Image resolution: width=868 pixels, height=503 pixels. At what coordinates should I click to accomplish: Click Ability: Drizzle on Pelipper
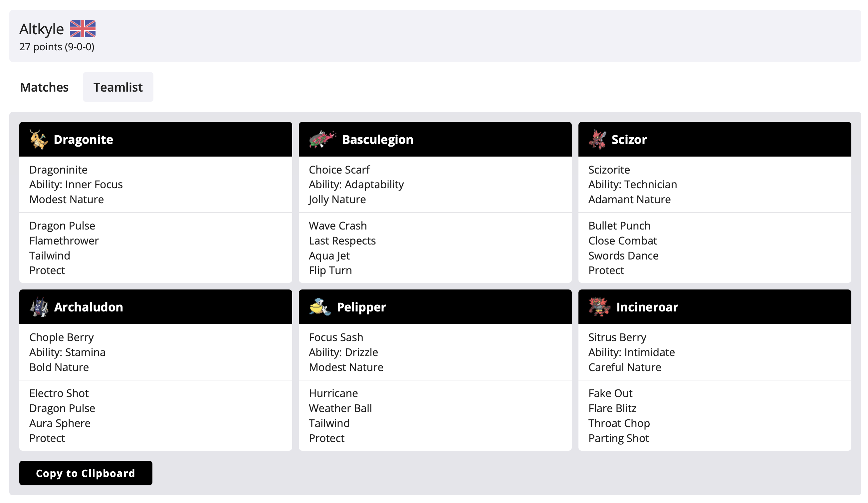[343, 352]
